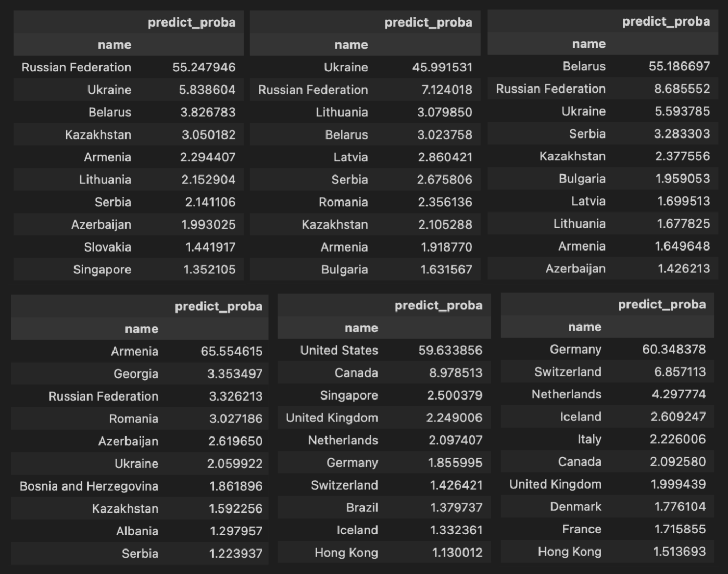Screen dimensions: 728x574
Task: Click the Italy row label
Action: [589, 439]
